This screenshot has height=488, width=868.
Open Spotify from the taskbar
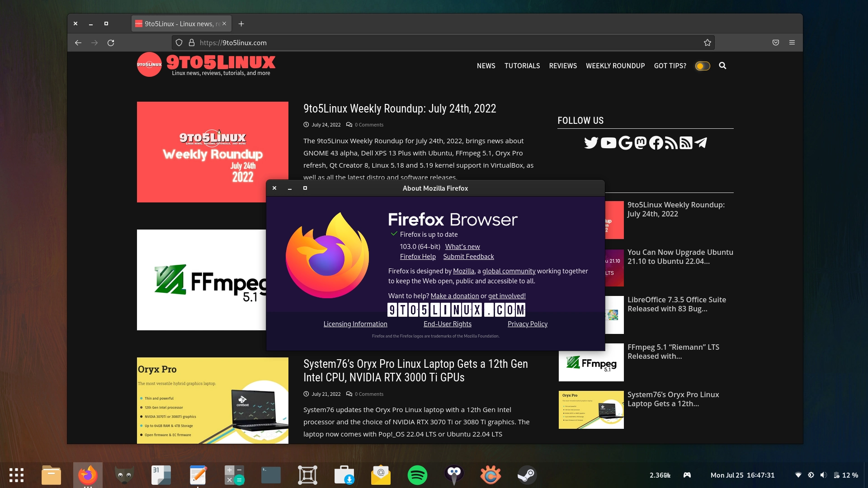tap(417, 475)
